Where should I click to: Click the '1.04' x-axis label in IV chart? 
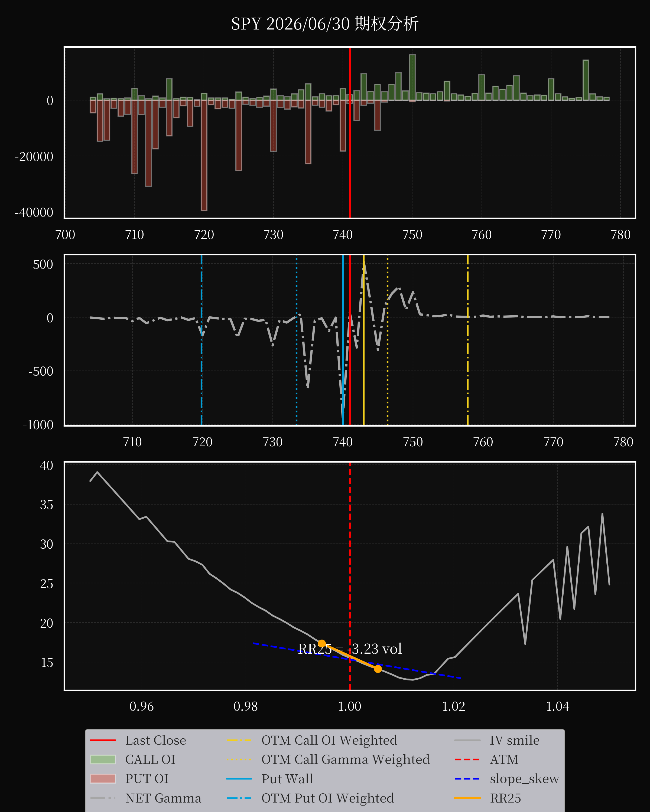558,706
